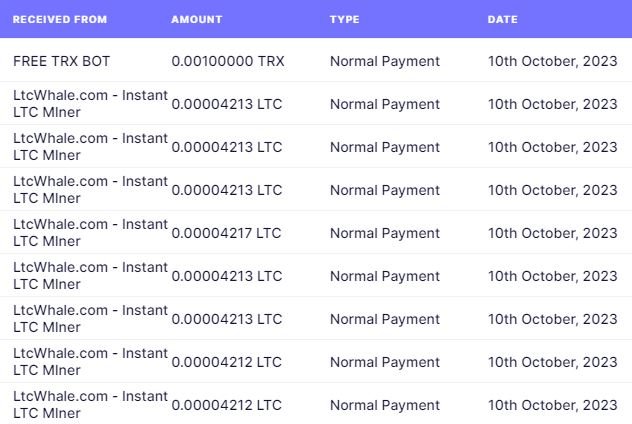Click the TYPE column header
Screen dimensions: 632x424
[x=345, y=19]
